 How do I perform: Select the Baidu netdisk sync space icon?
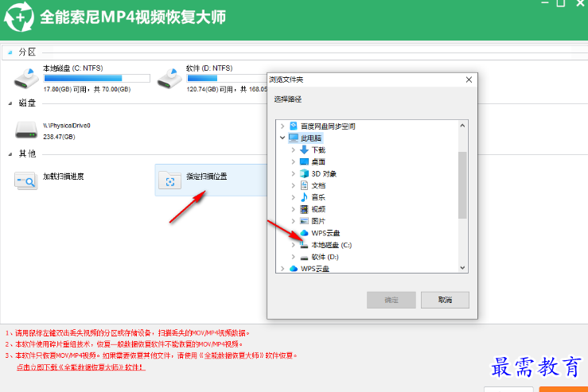click(294, 126)
